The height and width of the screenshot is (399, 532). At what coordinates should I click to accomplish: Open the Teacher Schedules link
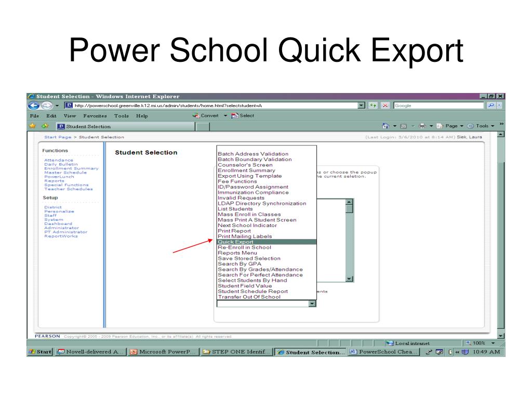(69, 189)
